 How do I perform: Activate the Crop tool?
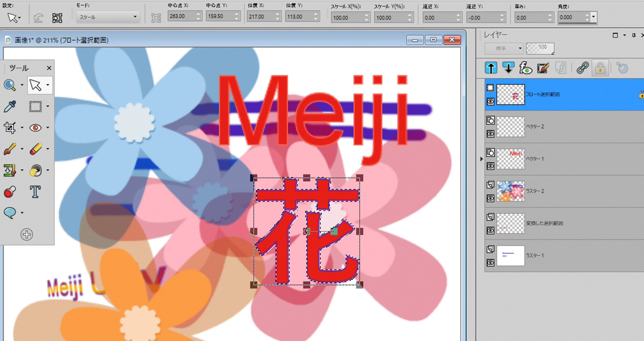coord(10,128)
